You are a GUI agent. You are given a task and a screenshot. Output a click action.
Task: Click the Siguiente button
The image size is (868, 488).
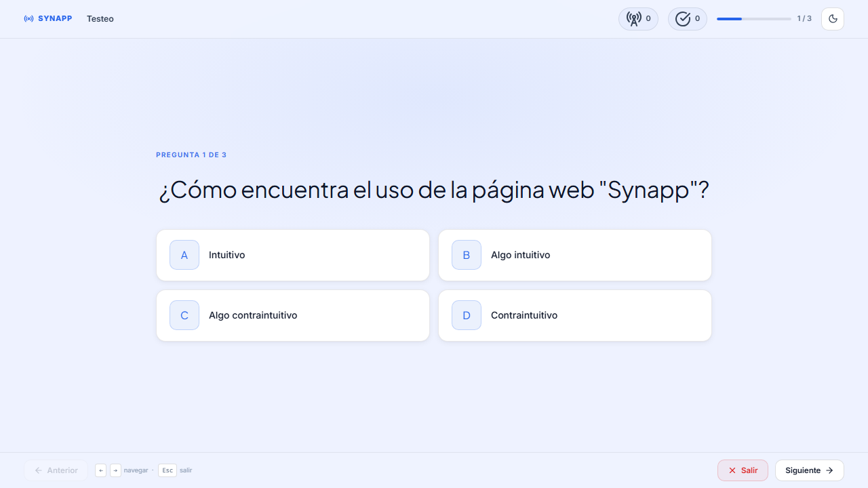coord(810,470)
